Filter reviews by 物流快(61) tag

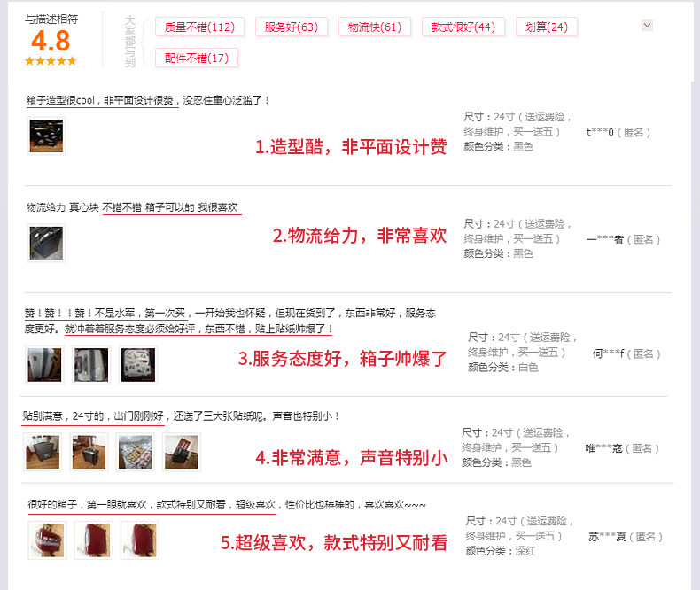pyautogui.click(x=375, y=27)
